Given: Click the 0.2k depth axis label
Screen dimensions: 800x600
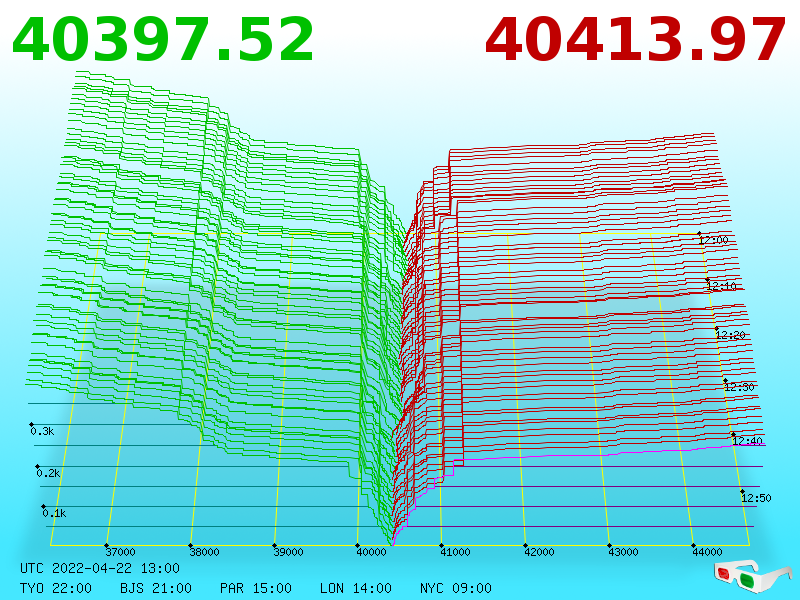Looking at the screenshot, I should (48, 473).
